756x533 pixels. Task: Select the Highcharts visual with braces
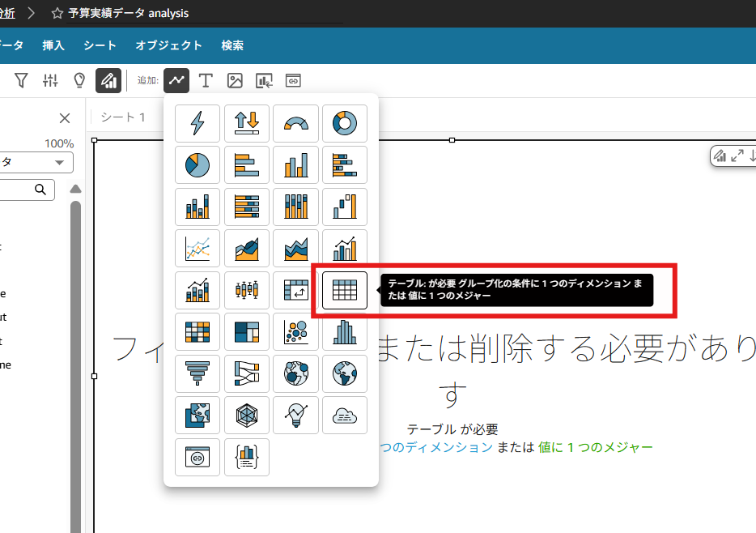[x=246, y=458]
